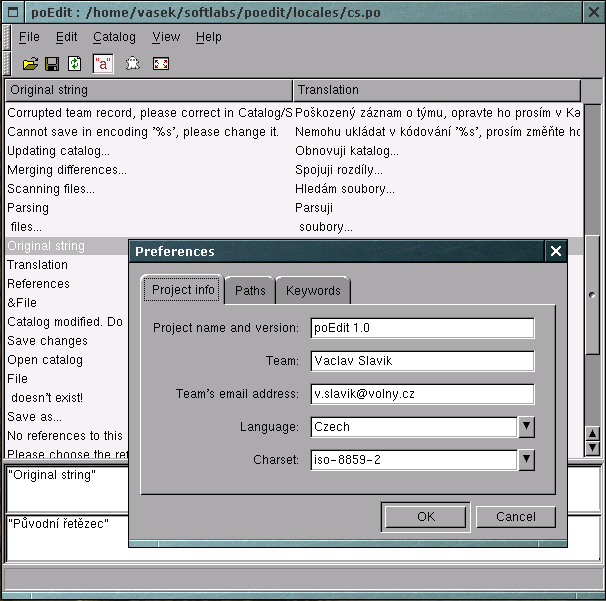This screenshot has width=606, height=601.
Task: Click scrollbar up arrow of string list
Action: click(x=592, y=434)
